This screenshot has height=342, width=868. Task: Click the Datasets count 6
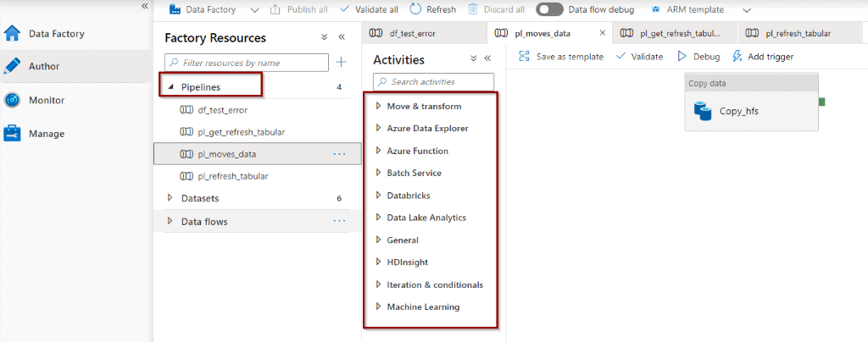tap(339, 198)
